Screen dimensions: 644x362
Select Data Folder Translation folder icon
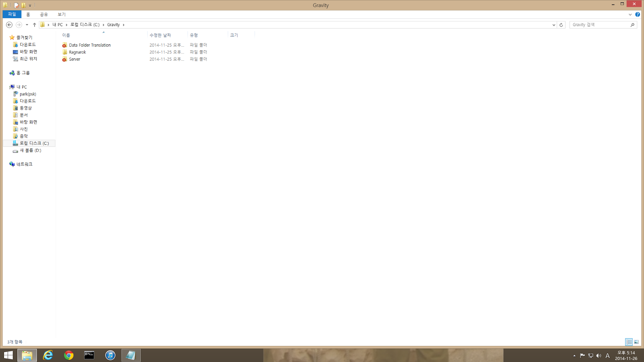pyautogui.click(x=65, y=45)
